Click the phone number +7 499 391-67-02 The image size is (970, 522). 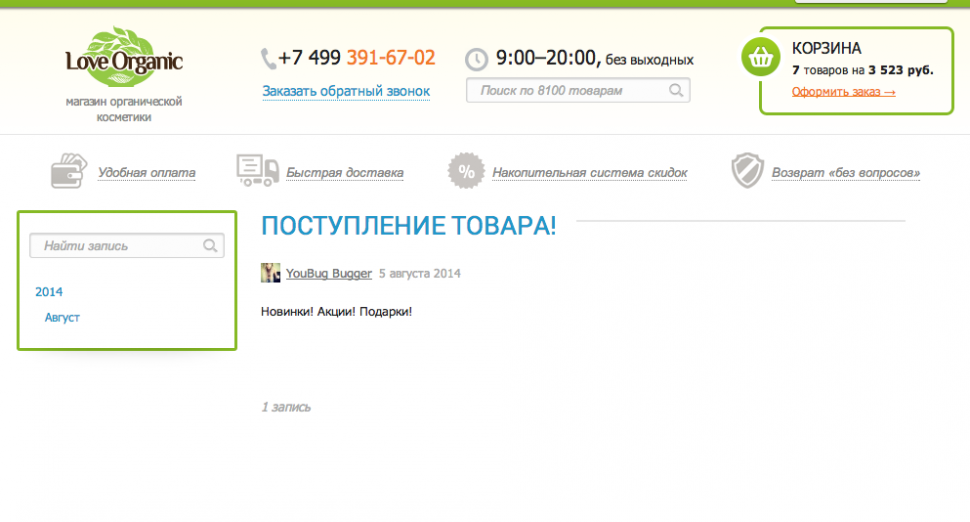pos(356,58)
